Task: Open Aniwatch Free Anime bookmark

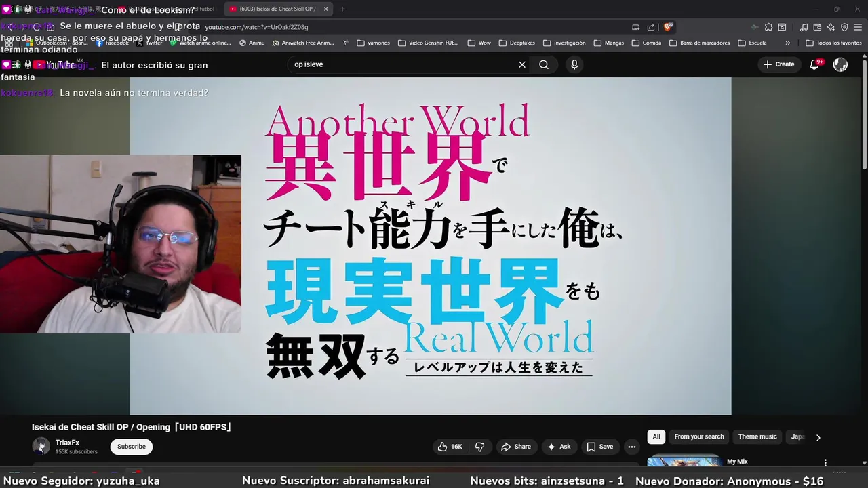Action: [x=303, y=43]
